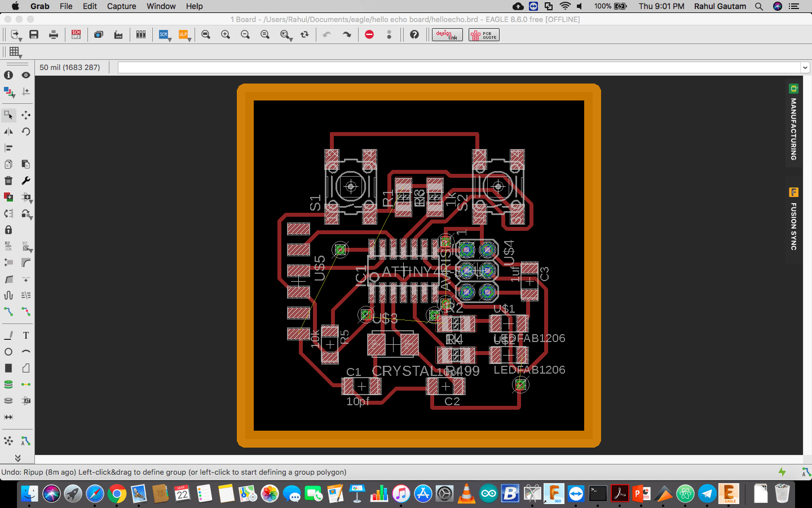Expand more tools with double chevron
The image size is (812, 508).
point(17,458)
